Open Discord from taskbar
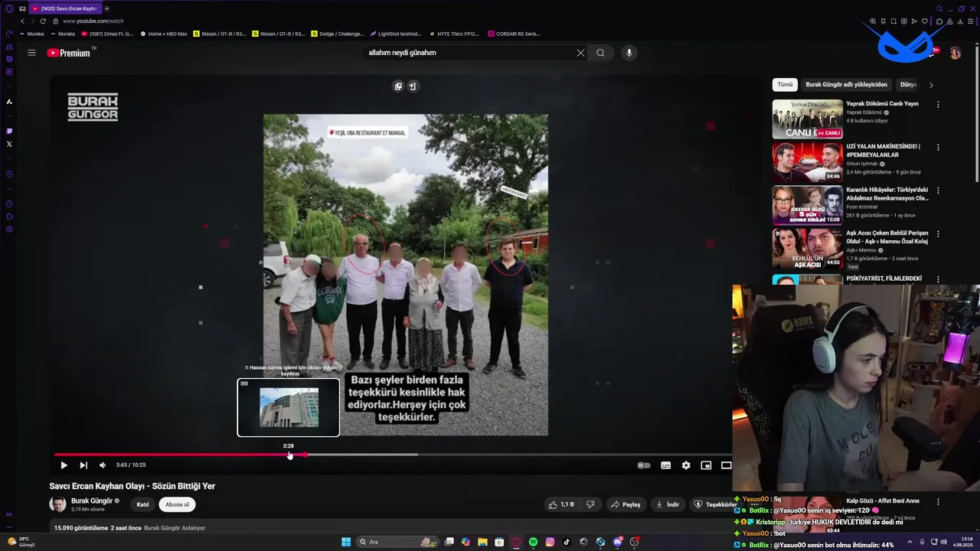The image size is (980, 551). 617,542
